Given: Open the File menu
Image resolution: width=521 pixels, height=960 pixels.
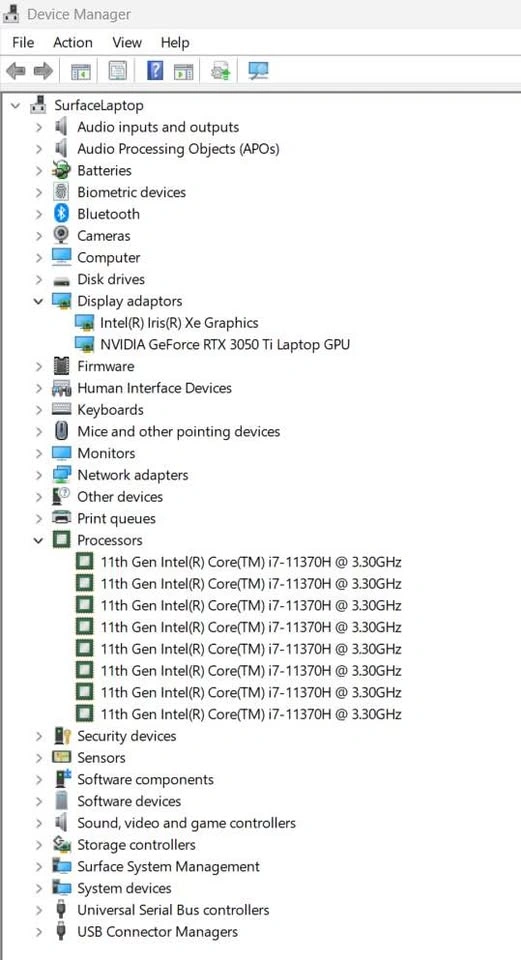Looking at the screenshot, I should [23, 42].
